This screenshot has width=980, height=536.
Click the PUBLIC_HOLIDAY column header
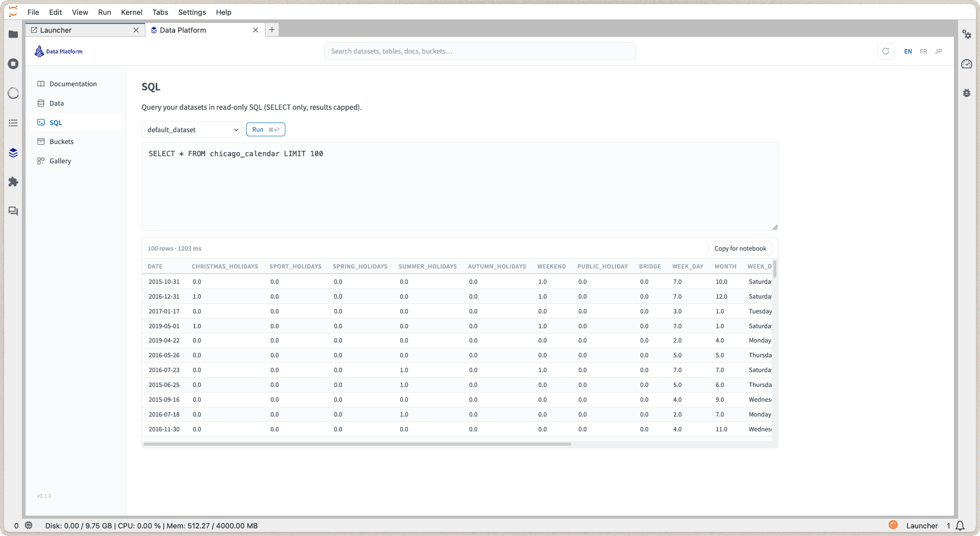pyautogui.click(x=602, y=266)
